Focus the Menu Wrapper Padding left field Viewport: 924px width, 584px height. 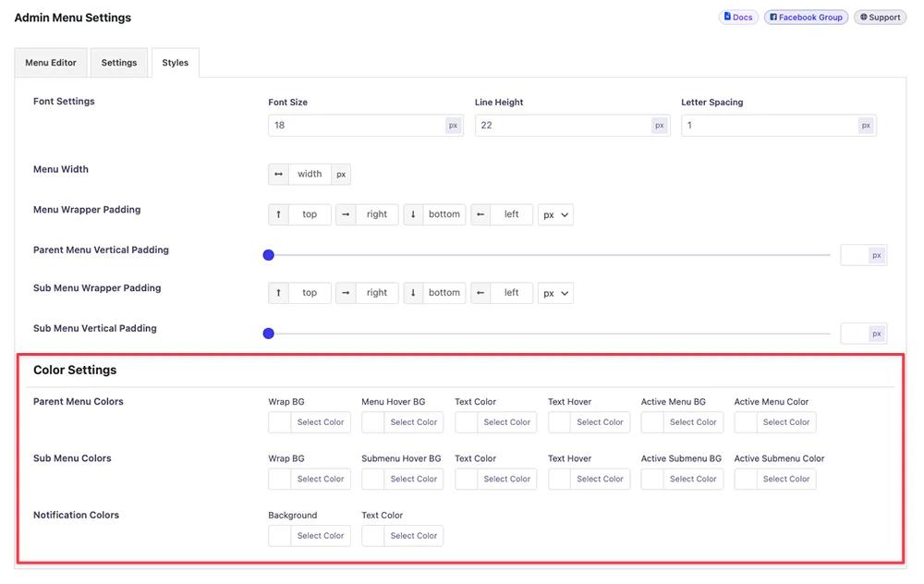(512, 214)
